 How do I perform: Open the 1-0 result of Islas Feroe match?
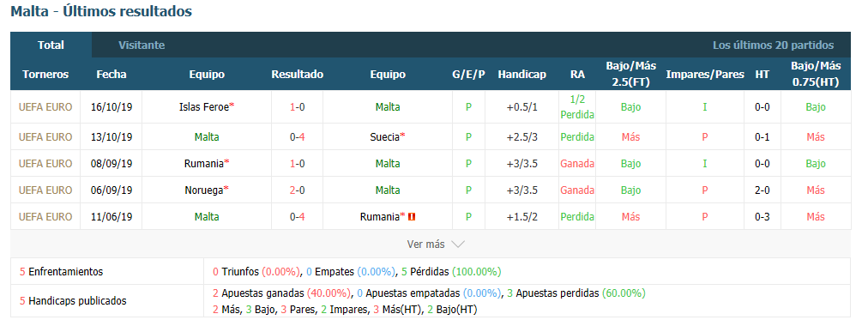point(298,107)
